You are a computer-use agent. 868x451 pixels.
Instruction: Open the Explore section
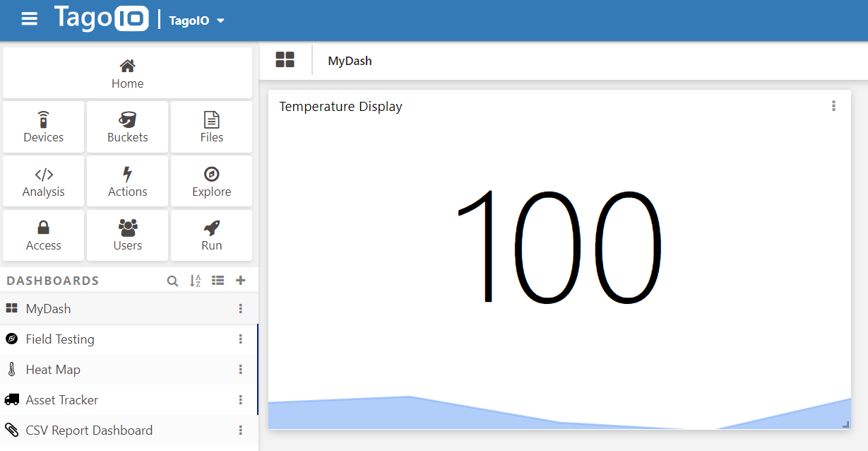point(211,182)
